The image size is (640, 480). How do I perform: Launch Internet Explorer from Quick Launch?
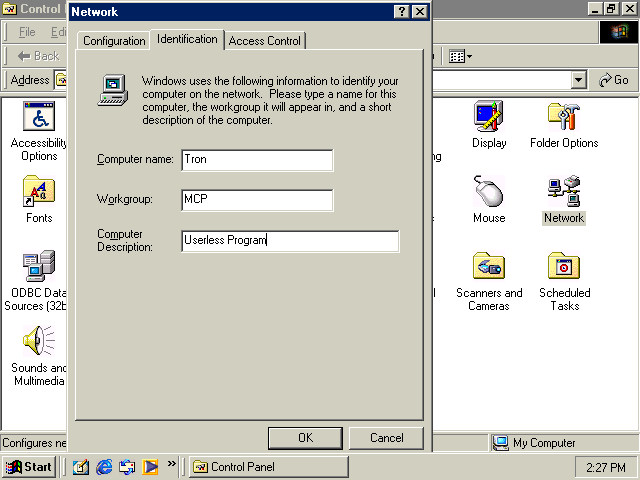click(x=104, y=467)
